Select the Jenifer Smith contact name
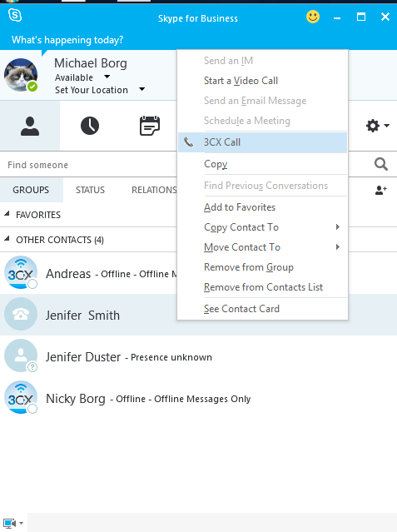 82,316
